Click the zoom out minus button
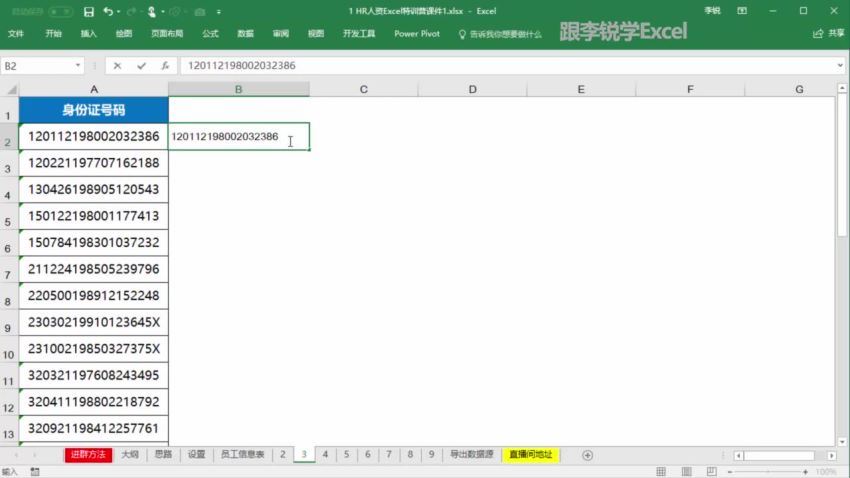 click(x=730, y=472)
